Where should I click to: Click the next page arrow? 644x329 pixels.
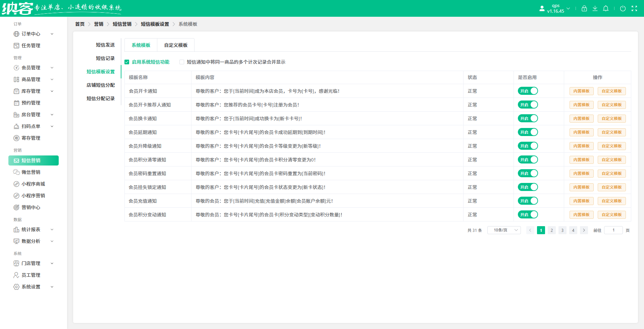[x=584, y=230]
